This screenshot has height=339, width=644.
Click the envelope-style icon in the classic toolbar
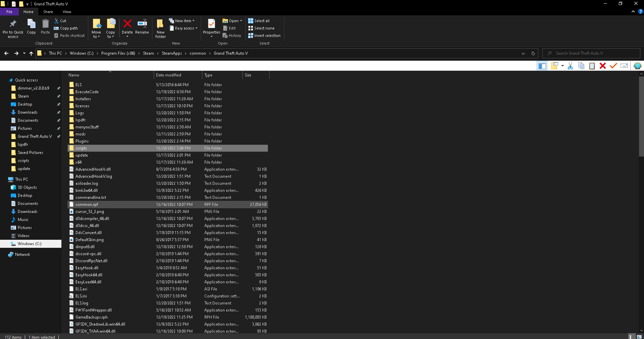click(x=624, y=66)
